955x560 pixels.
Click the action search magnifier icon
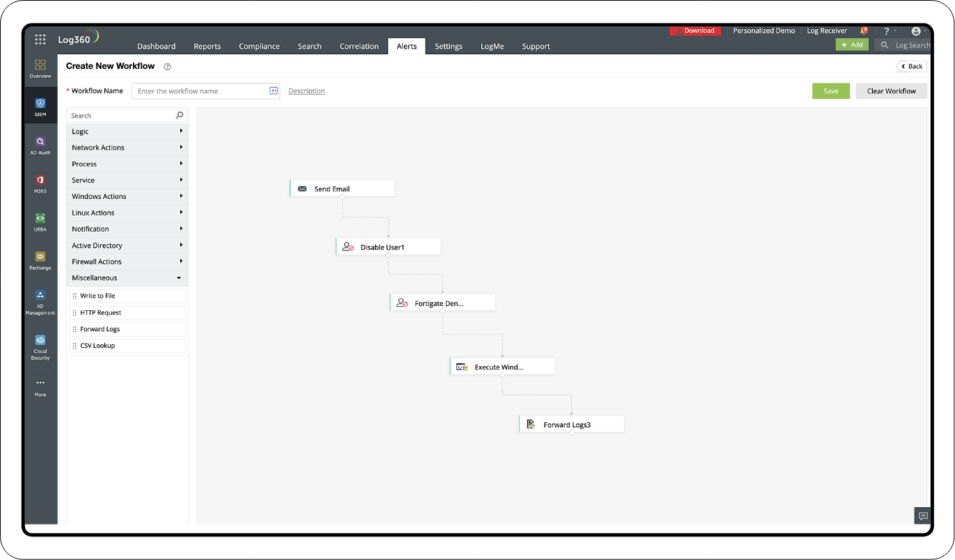pos(179,115)
